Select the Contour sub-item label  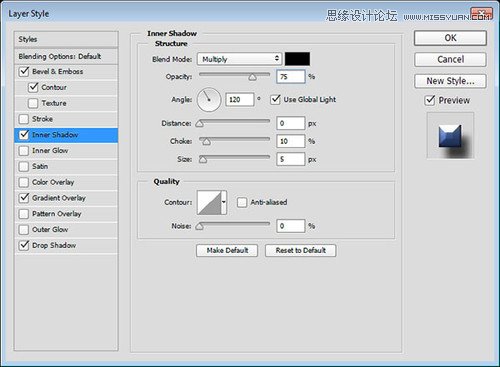(x=54, y=87)
